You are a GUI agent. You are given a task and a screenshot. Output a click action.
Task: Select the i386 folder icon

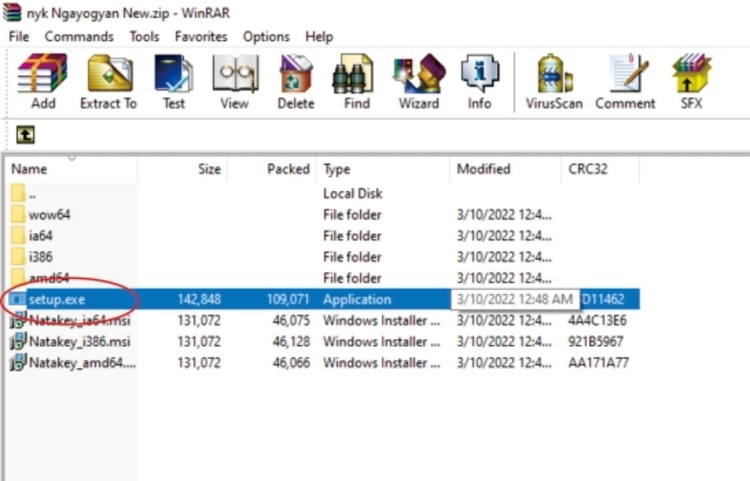pos(18,256)
